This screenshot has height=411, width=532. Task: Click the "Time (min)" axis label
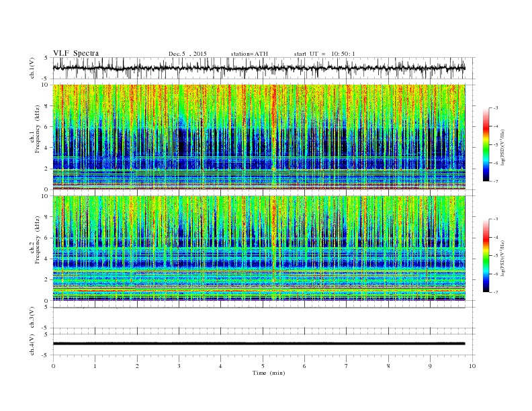(x=269, y=373)
